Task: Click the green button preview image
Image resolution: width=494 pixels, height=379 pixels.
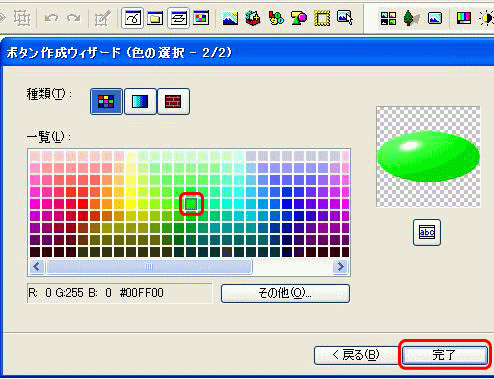Action: [x=428, y=157]
